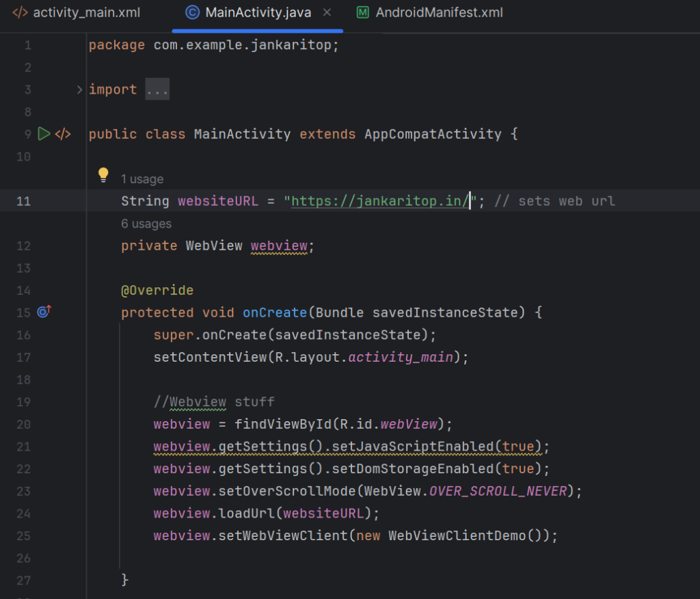This screenshot has height=599, width=700.
Task: Click 'setJavaScriptEnabled' on line 21
Action: pyautogui.click(x=413, y=447)
